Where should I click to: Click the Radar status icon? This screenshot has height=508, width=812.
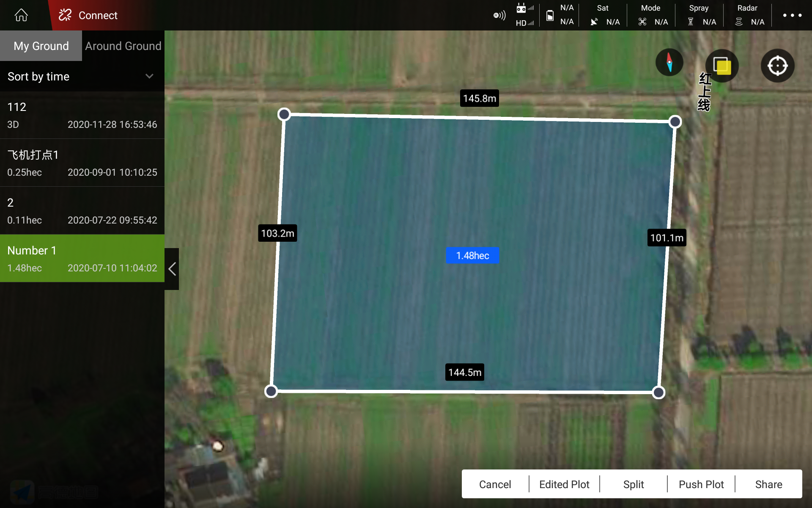(x=739, y=22)
